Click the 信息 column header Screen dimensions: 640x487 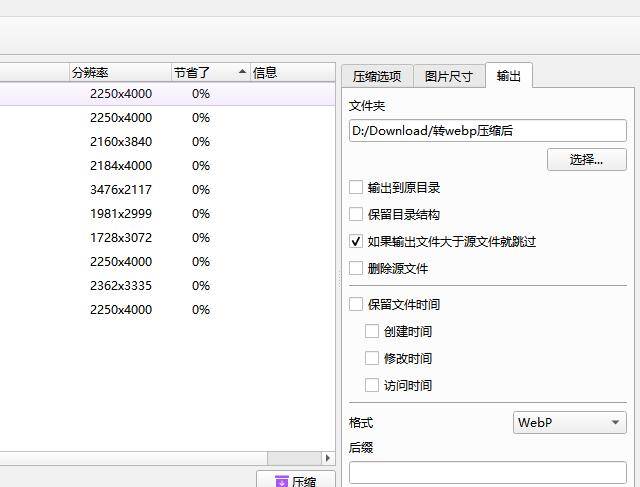pyautogui.click(x=293, y=73)
